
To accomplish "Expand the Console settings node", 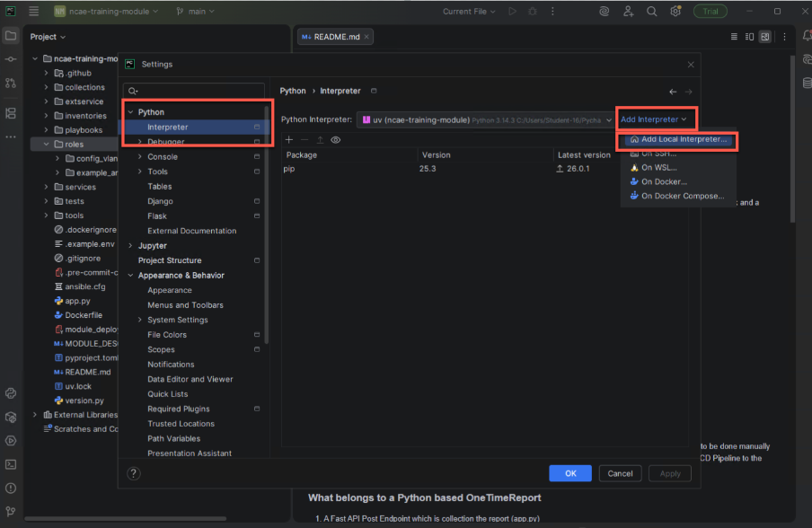I will (x=140, y=156).
